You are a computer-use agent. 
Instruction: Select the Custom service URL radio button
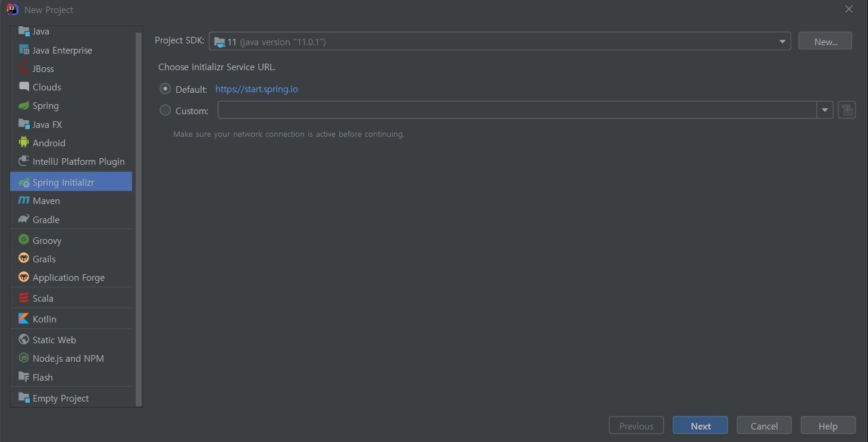pos(165,110)
